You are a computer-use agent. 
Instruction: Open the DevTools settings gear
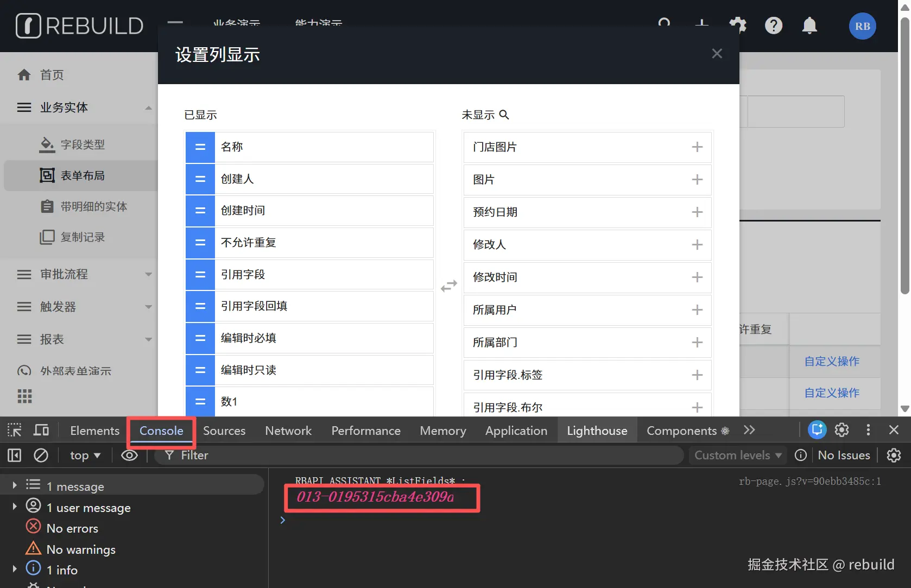click(841, 430)
